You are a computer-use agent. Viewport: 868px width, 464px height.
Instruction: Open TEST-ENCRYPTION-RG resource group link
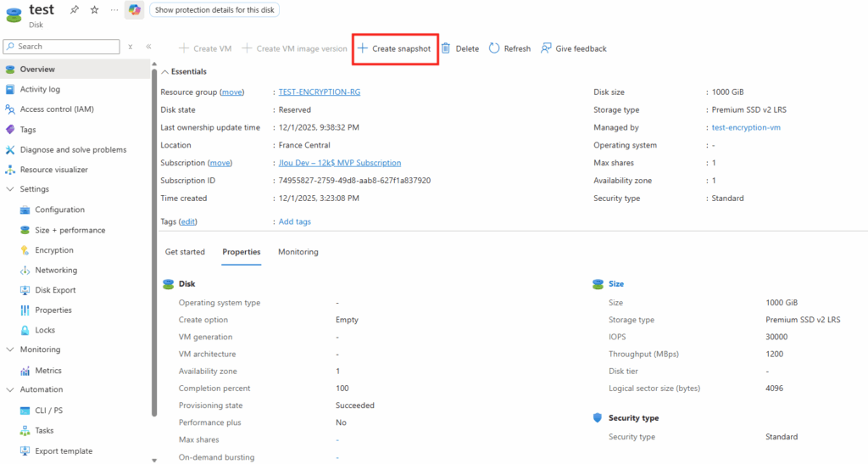tap(319, 92)
